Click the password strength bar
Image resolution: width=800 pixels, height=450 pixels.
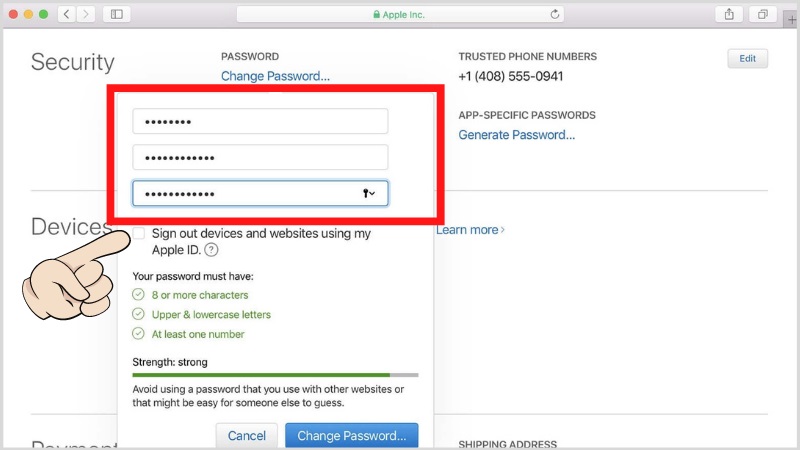click(x=275, y=375)
